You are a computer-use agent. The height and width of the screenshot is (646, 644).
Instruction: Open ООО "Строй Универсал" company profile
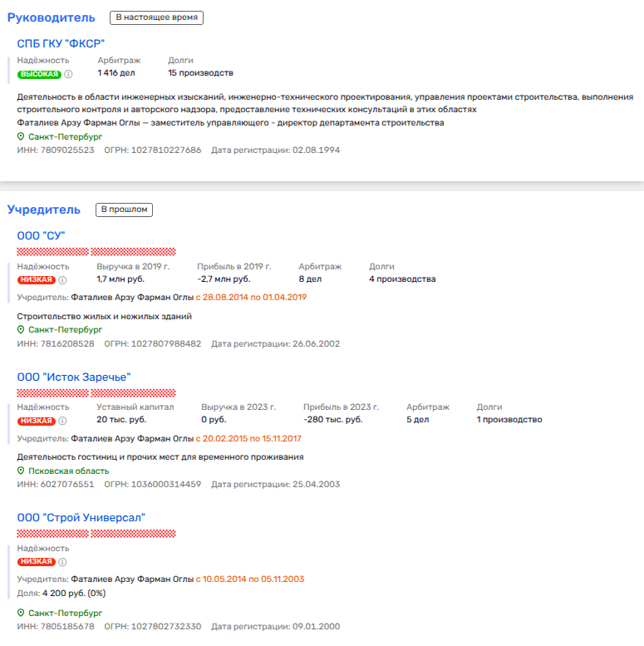pyautogui.click(x=81, y=517)
